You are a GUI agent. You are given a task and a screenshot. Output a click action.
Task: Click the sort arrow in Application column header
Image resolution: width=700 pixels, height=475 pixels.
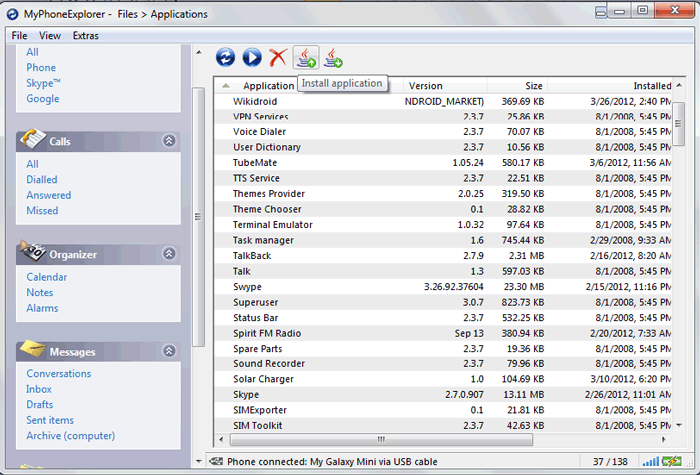click(226, 86)
